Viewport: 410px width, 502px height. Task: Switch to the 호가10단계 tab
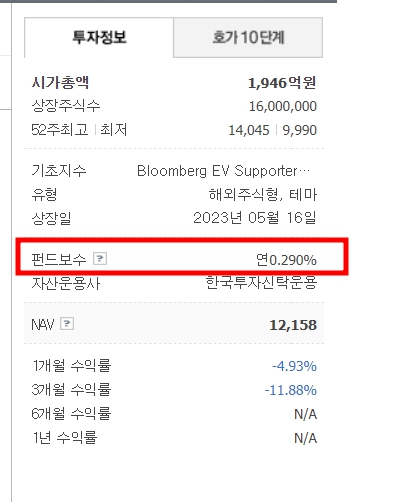(x=248, y=37)
